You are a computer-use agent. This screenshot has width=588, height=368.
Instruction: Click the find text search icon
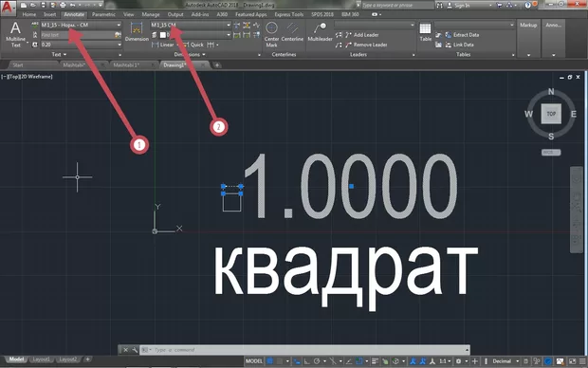coord(118,35)
